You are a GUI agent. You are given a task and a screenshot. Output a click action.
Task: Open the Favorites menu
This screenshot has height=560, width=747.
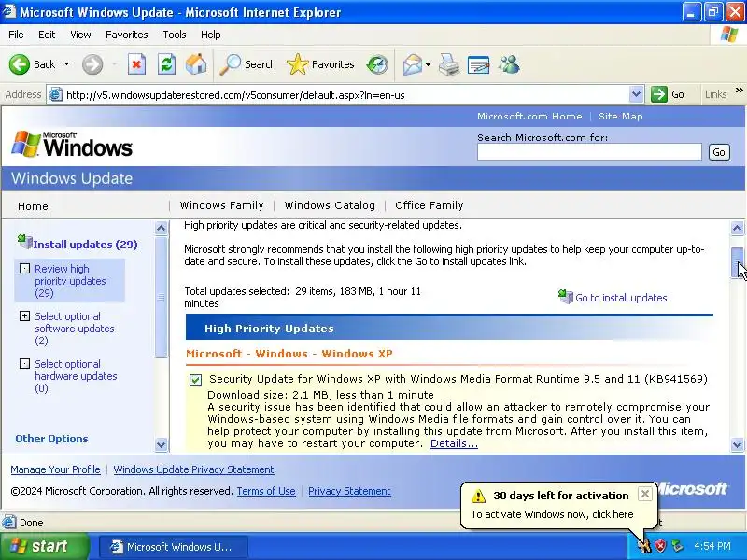point(127,35)
